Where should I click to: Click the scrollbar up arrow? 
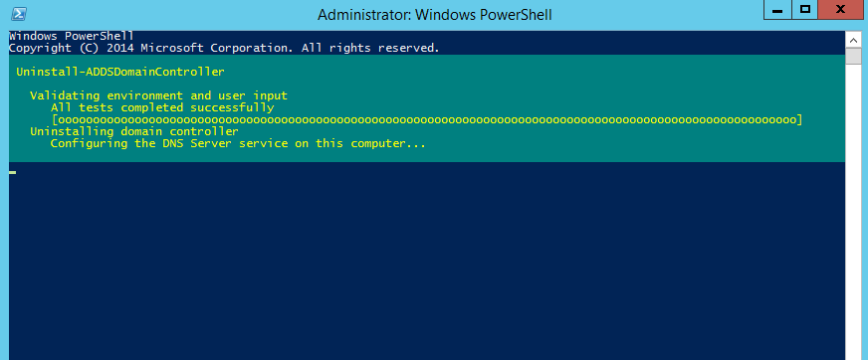click(x=854, y=39)
